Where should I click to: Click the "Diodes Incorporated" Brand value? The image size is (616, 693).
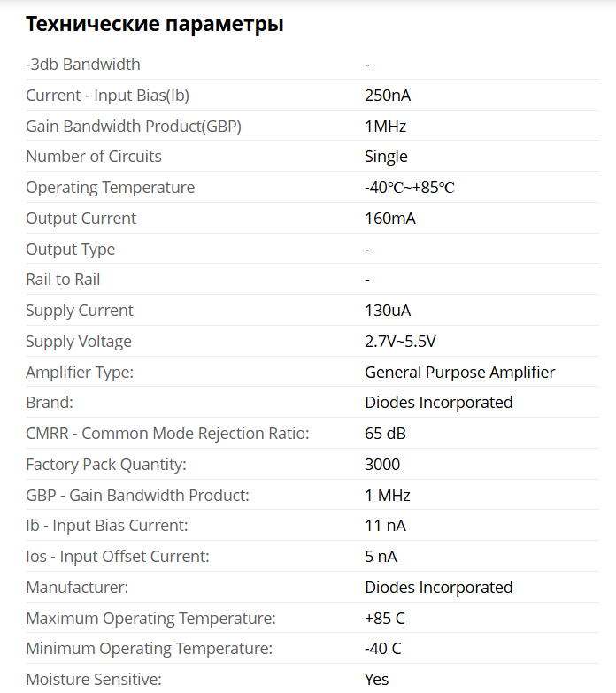click(439, 403)
